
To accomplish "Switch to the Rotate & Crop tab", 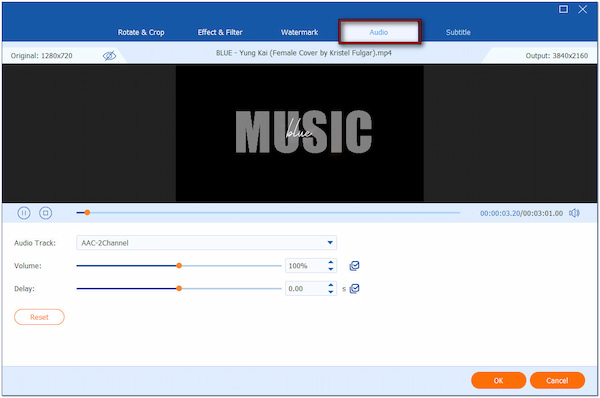I will pos(141,32).
